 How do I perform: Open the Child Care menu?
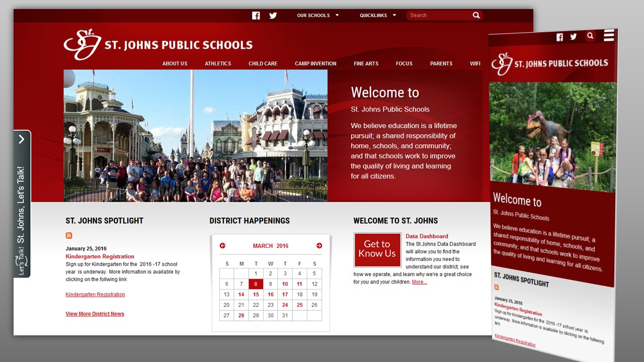click(x=263, y=63)
